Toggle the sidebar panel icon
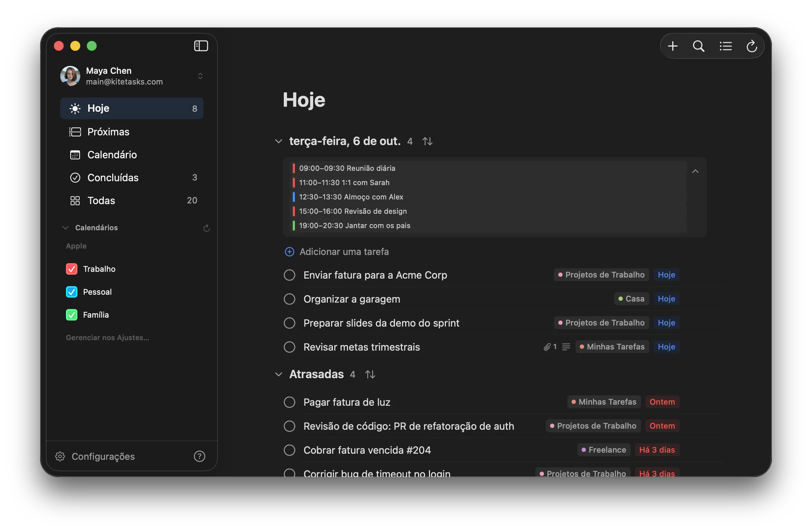 [201, 46]
